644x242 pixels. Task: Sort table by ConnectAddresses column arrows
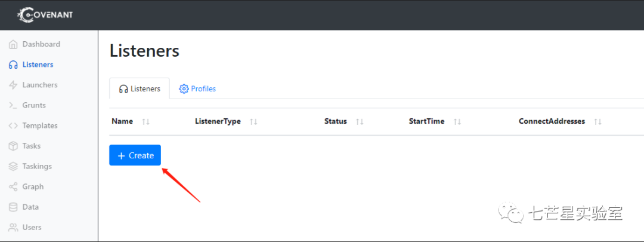click(x=598, y=122)
